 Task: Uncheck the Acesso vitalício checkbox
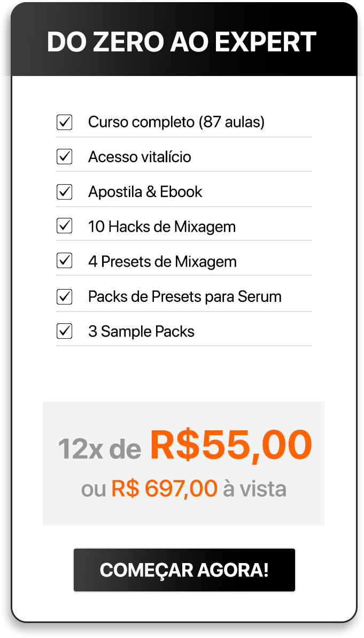click(64, 157)
